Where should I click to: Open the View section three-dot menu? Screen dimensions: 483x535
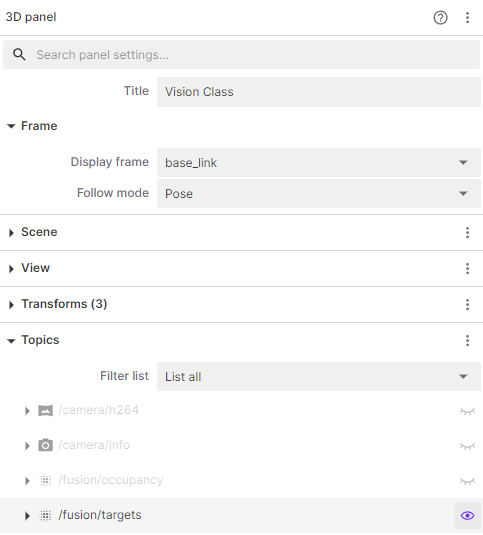tap(467, 269)
